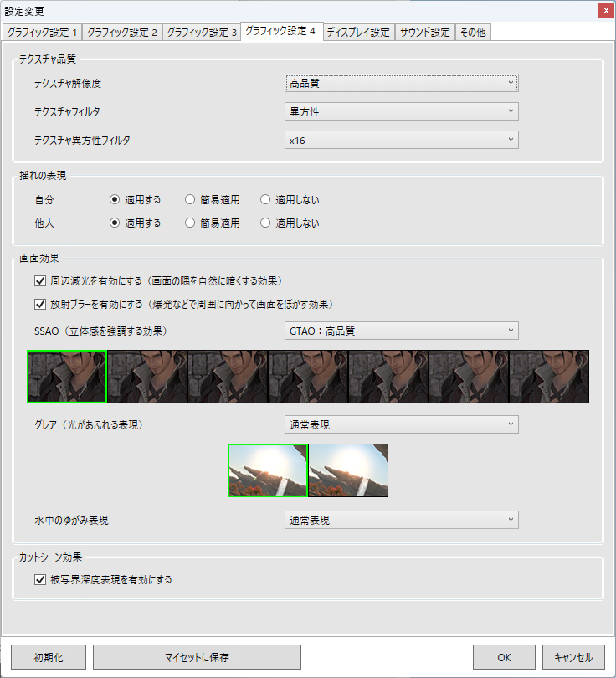Switch to グラフィック設定 1 tab
616x678 pixels.
point(43,33)
